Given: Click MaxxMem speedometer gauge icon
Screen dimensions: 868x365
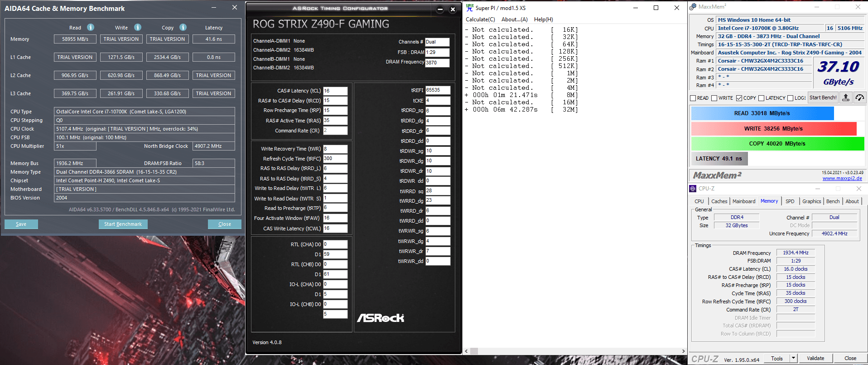Looking at the screenshot, I should [860, 97].
